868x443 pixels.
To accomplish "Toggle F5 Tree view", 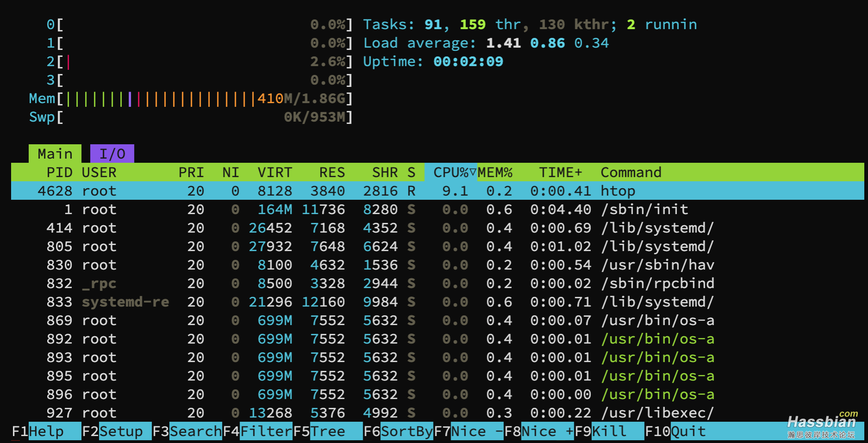I will (x=328, y=431).
